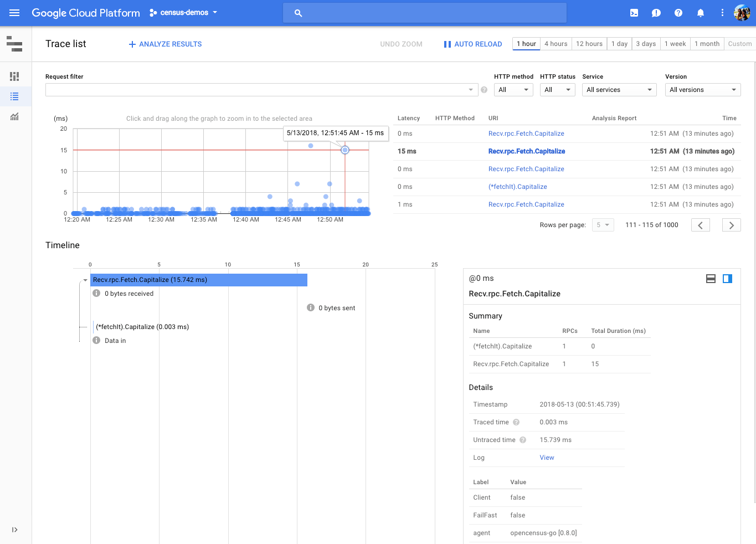Select the 15.742 ms span bar in timeline
This screenshot has width=756, height=544.
click(199, 280)
